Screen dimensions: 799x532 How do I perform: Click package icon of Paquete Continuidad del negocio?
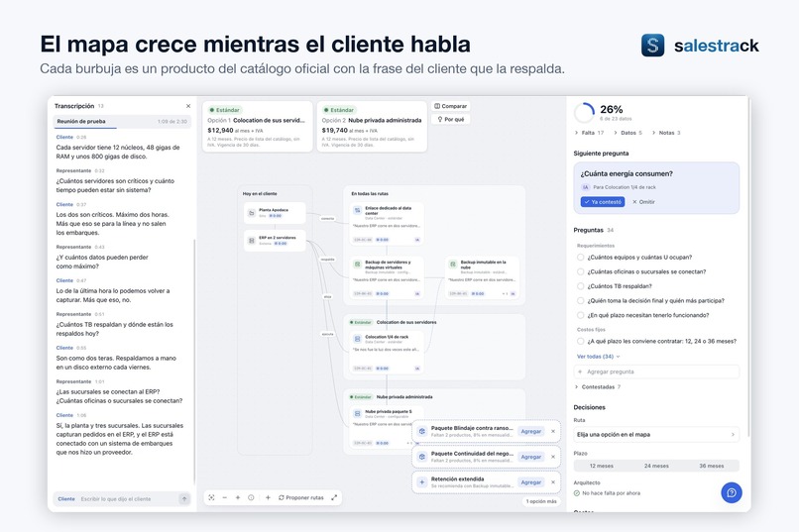pos(422,457)
